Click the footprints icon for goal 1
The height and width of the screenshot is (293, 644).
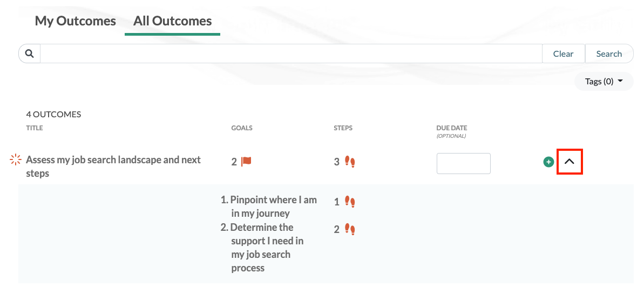(350, 202)
